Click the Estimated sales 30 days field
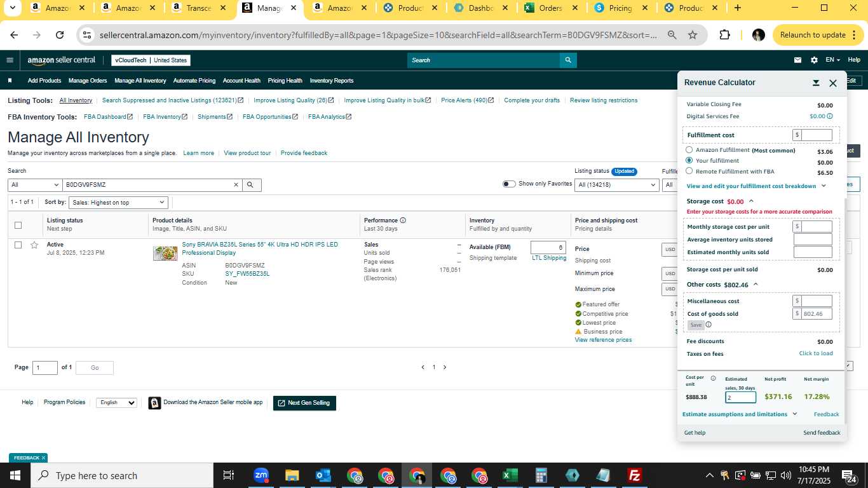 pyautogui.click(x=741, y=397)
